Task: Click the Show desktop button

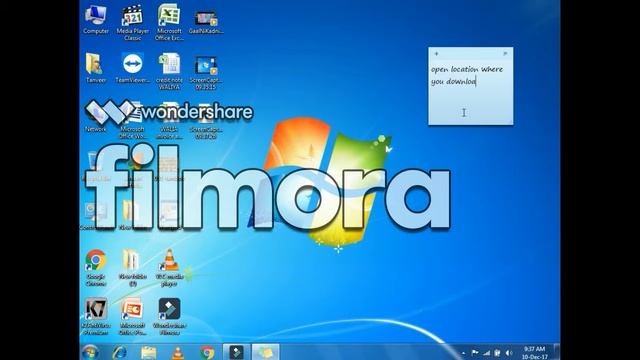Action: (x=557, y=352)
